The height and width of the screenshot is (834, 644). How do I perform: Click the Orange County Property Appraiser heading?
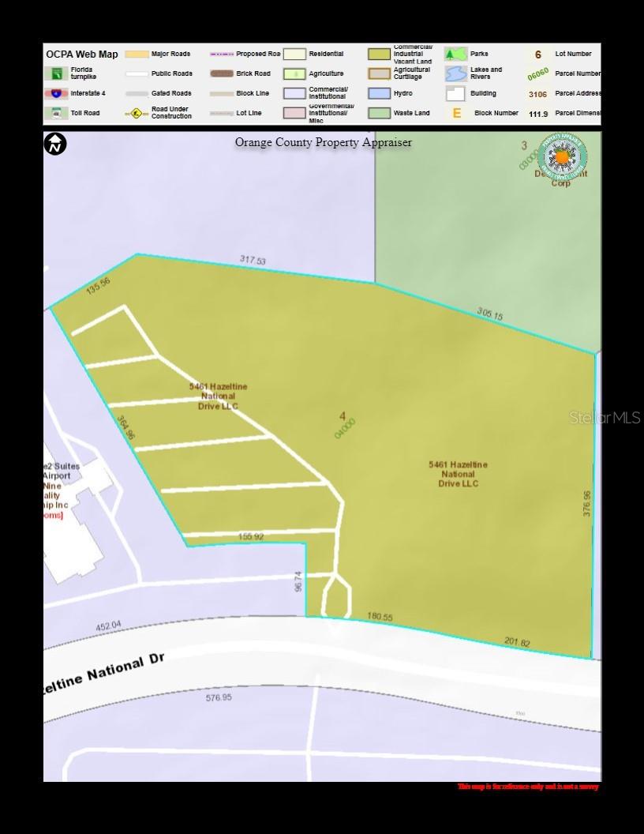323,142
